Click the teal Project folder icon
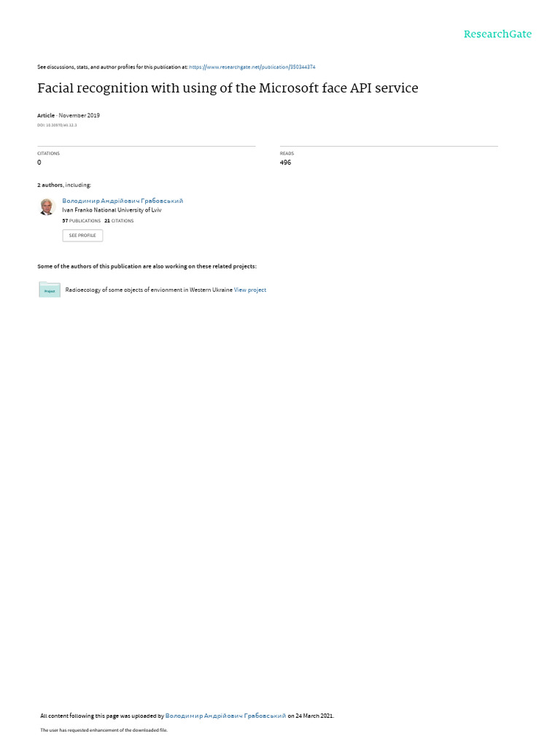The width and height of the screenshot is (560, 747). click(50, 290)
